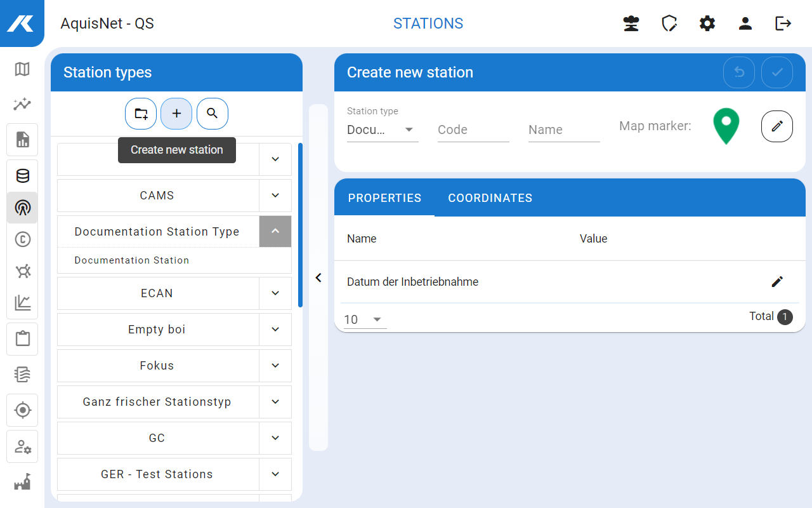The width and height of the screenshot is (812, 508).
Task: Expand the Fokus station type
Action: 275,366
